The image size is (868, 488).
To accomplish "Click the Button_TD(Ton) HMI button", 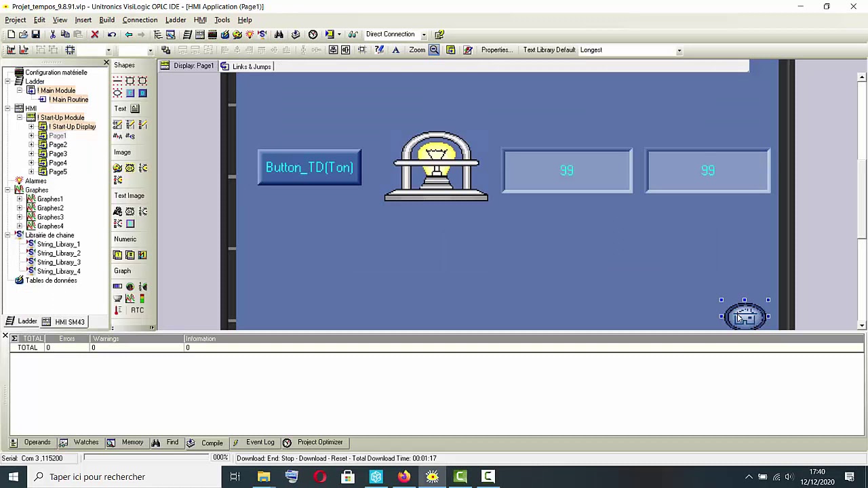I will click(309, 167).
